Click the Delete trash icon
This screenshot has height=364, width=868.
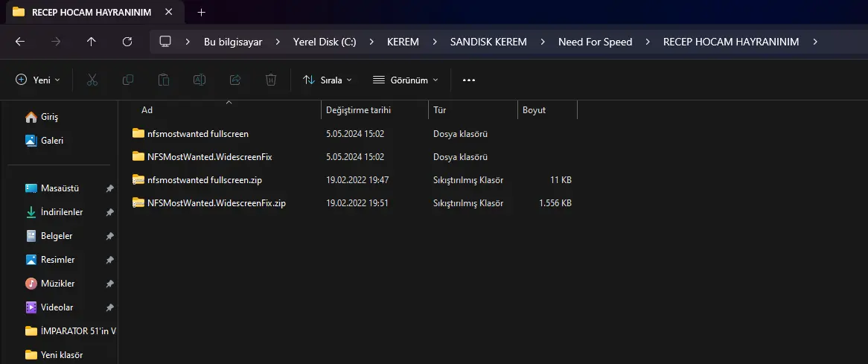[x=271, y=80]
